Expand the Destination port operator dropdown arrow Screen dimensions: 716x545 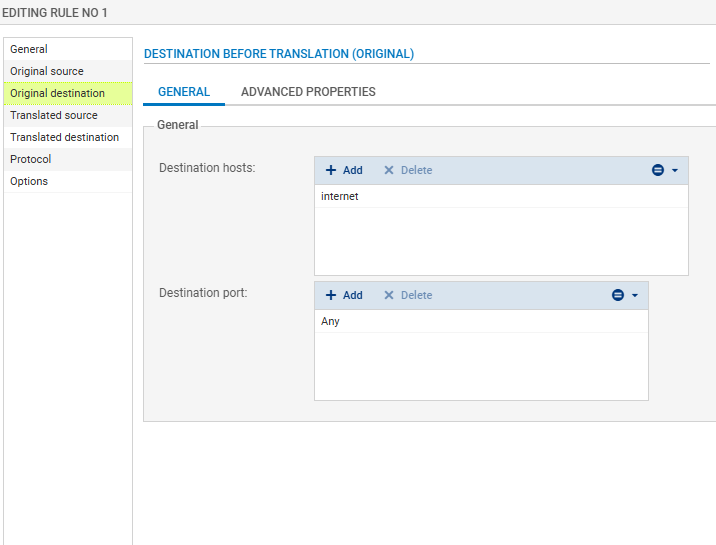(635, 295)
